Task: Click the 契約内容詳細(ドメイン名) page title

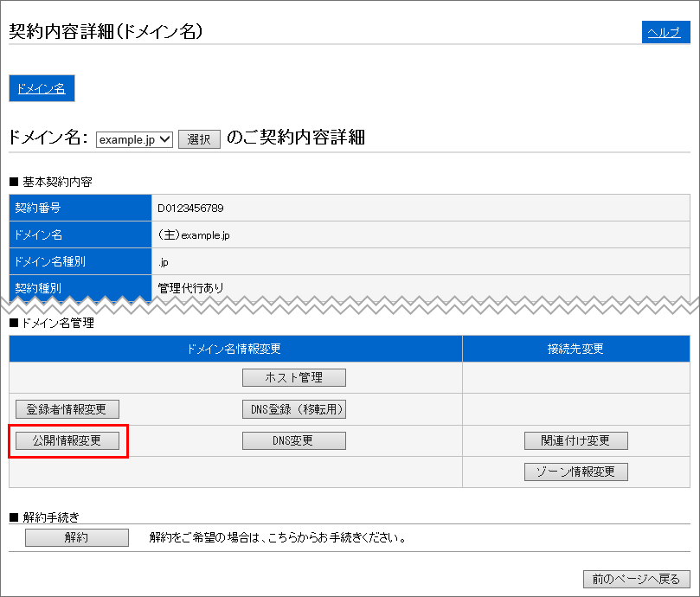Action: 106,31
